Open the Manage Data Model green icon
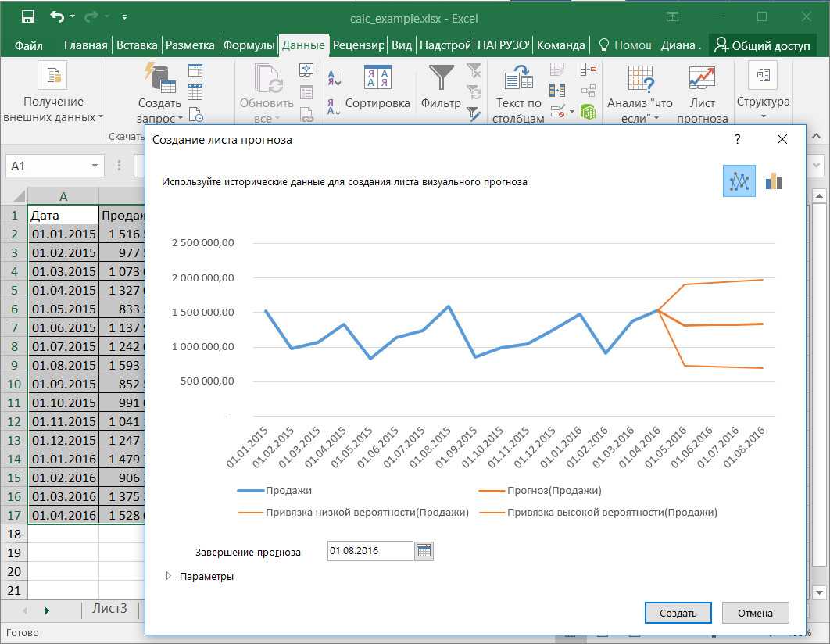The height and width of the screenshot is (644, 830). point(588,112)
